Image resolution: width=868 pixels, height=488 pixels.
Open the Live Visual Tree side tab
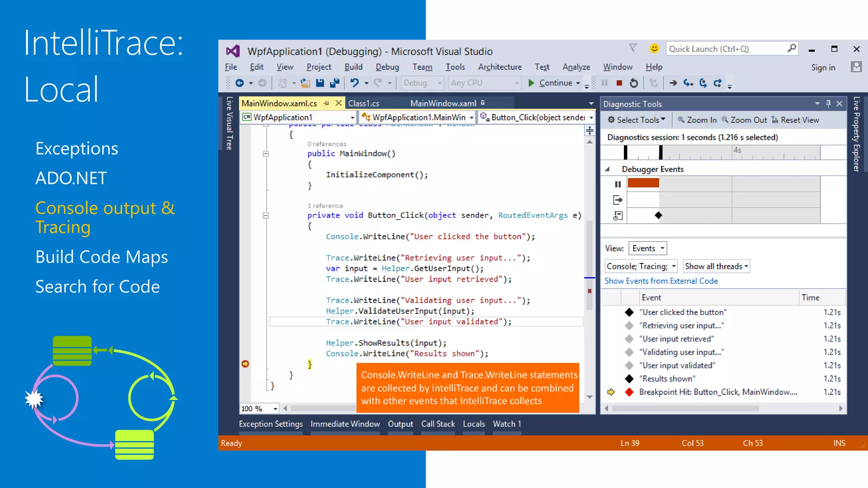[x=229, y=123]
